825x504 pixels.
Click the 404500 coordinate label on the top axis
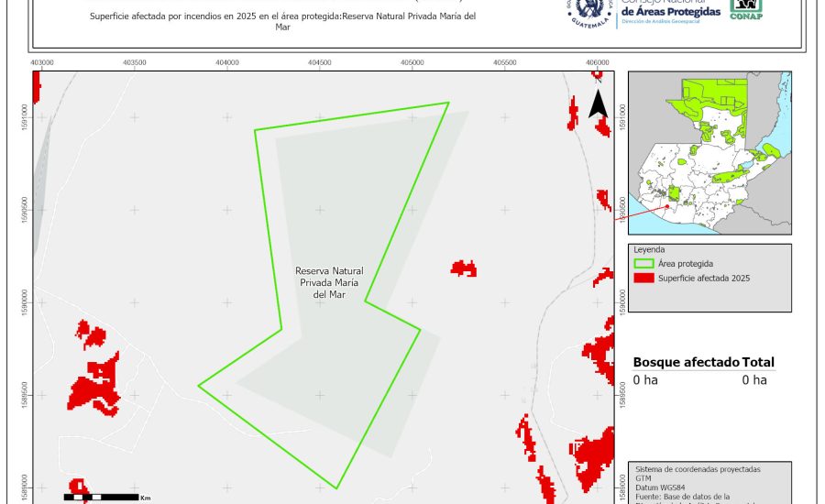click(x=319, y=62)
